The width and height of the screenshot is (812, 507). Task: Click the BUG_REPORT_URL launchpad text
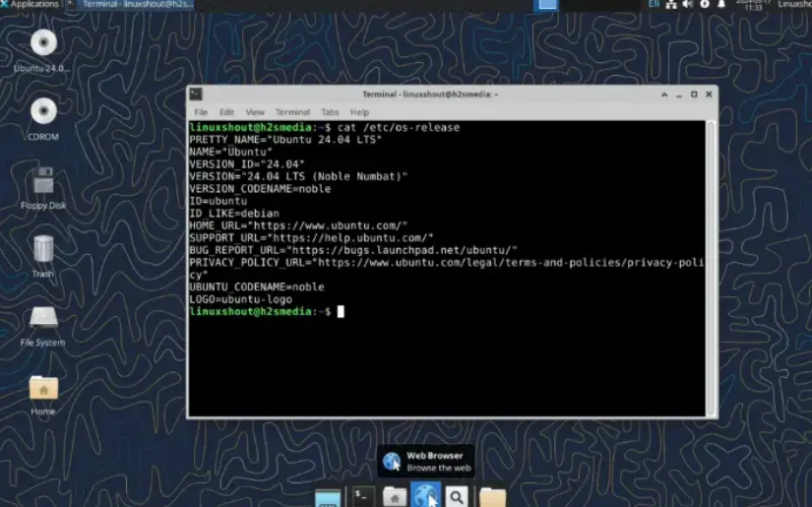click(x=353, y=250)
